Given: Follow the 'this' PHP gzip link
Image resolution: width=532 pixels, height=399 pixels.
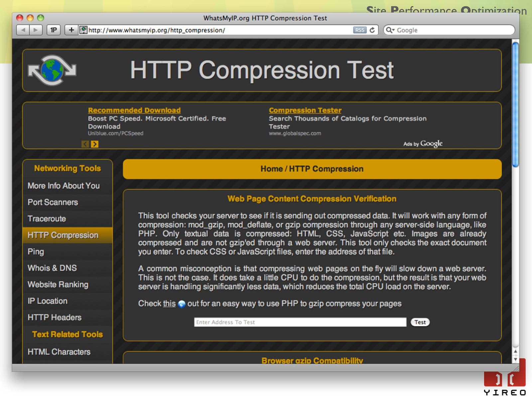Looking at the screenshot, I should pos(169,304).
